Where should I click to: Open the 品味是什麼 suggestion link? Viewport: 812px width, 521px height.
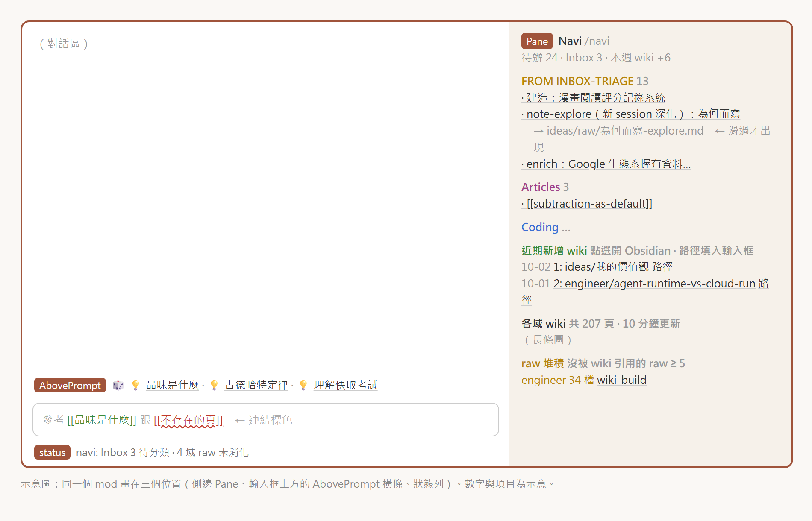click(173, 385)
